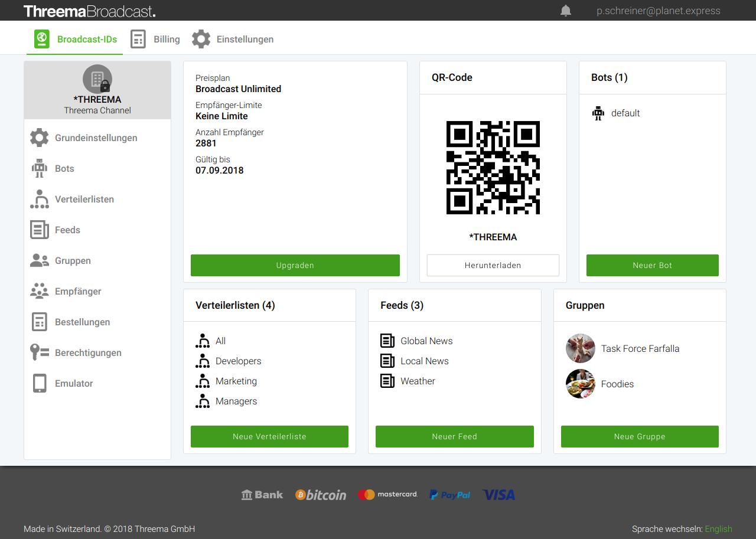Click the Neuer Bot button

point(653,265)
